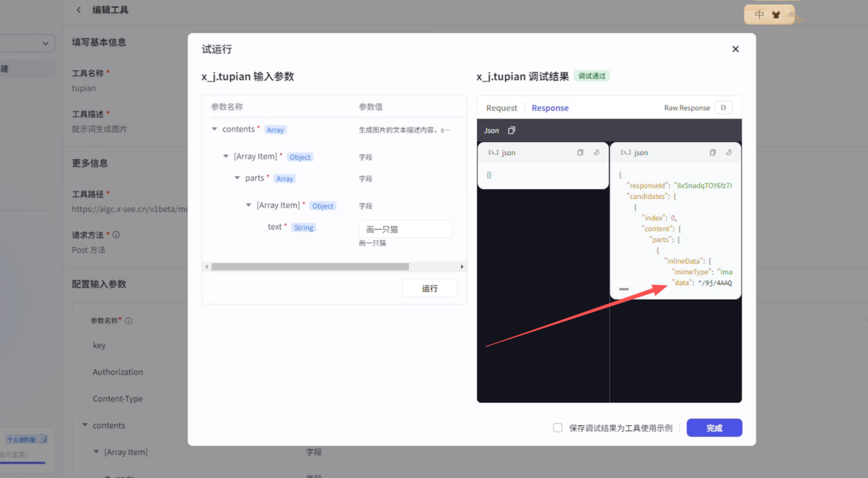
Task: Collapse the parts Array row
Action: click(x=237, y=178)
